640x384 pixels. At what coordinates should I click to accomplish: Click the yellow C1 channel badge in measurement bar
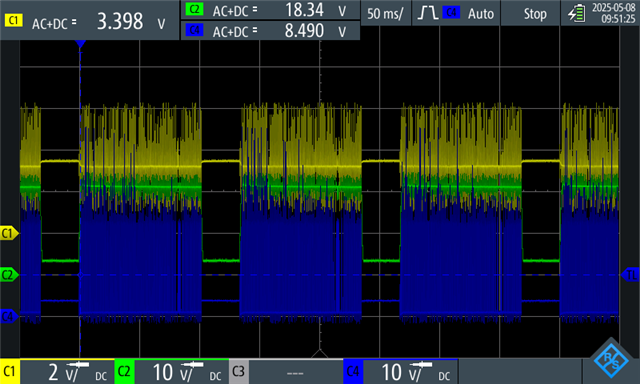point(13,20)
